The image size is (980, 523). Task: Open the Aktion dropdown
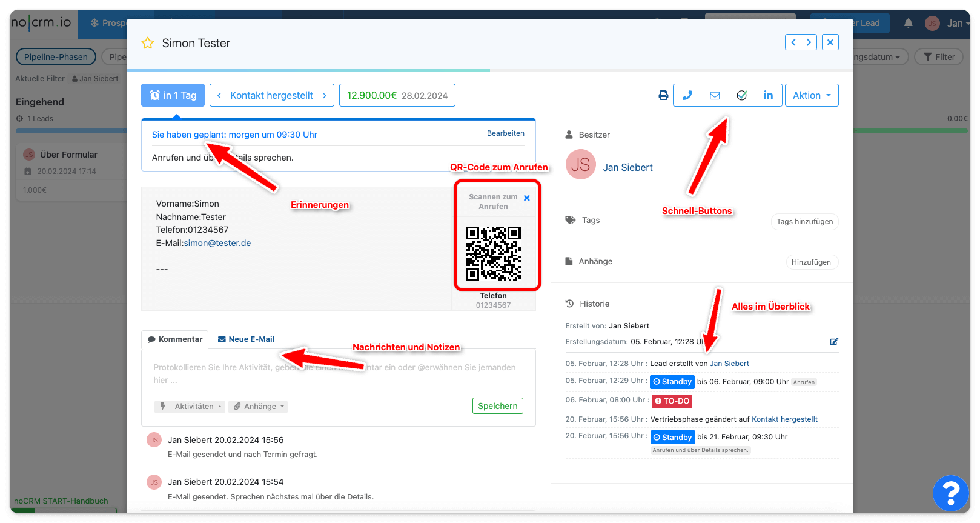(x=812, y=95)
